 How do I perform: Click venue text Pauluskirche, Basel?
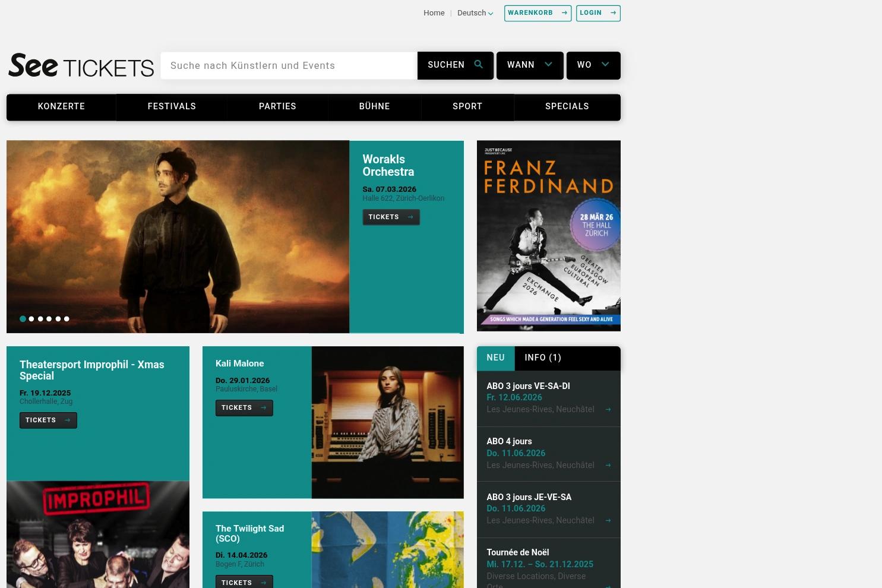coord(246,389)
